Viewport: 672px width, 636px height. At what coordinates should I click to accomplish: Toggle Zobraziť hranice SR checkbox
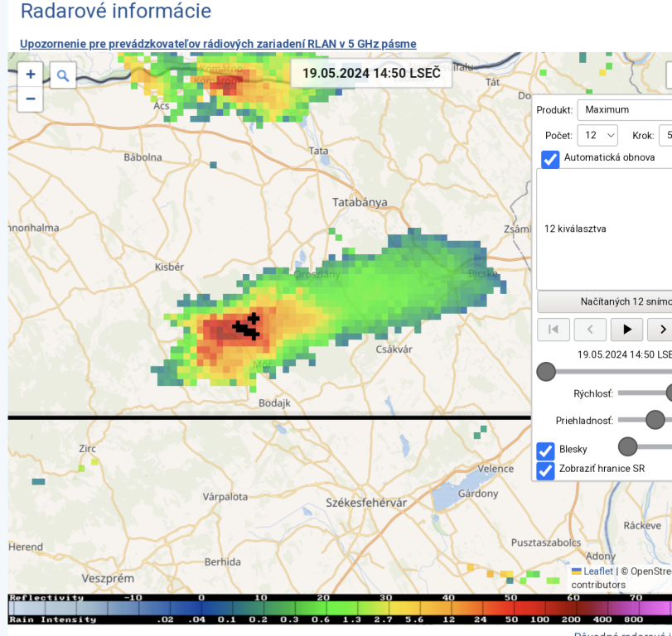coord(545,470)
